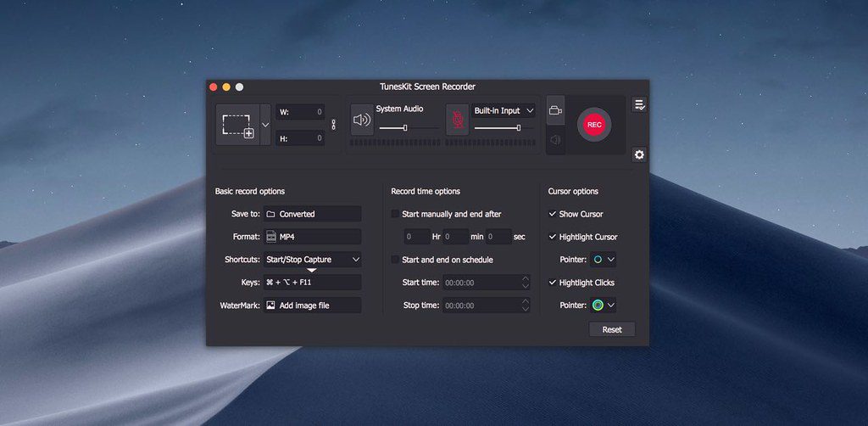
Task: Open the Built-in Input dropdown
Action: pos(504,111)
